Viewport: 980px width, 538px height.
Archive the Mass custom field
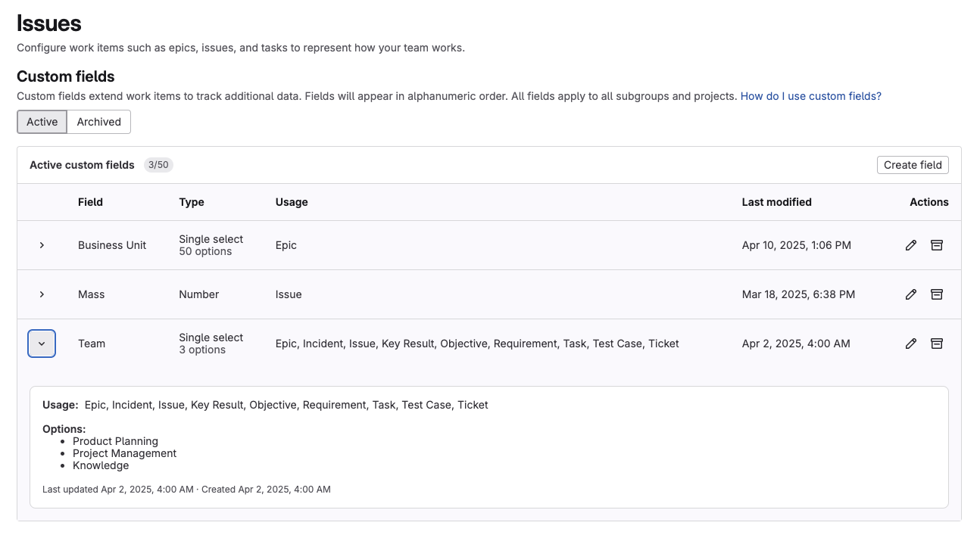pyautogui.click(x=936, y=294)
